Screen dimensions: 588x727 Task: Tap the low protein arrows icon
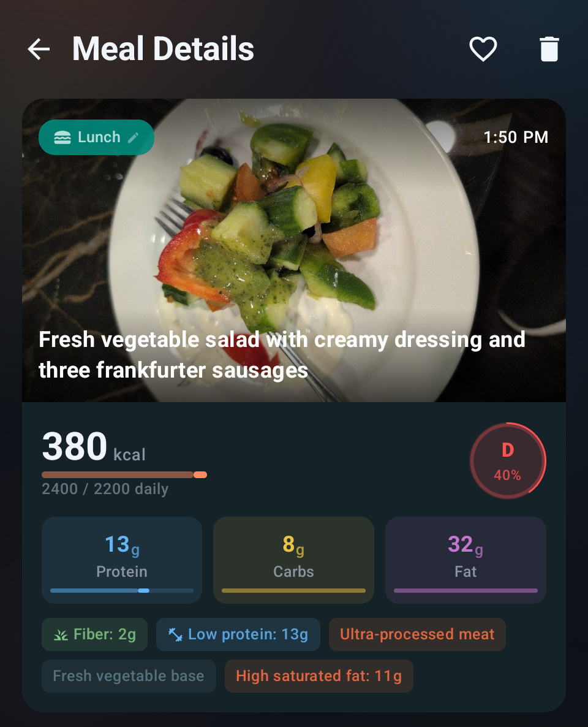pos(176,634)
